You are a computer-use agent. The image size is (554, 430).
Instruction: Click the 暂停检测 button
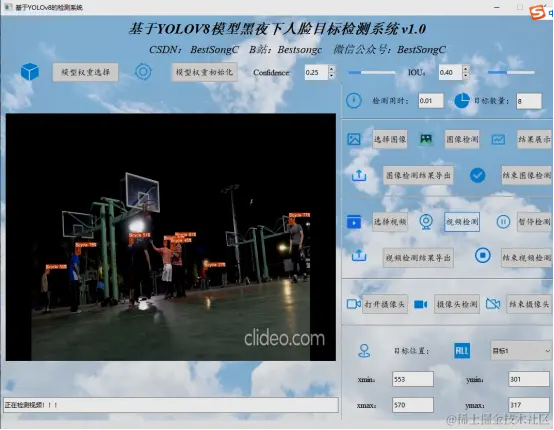pos(534,222)
